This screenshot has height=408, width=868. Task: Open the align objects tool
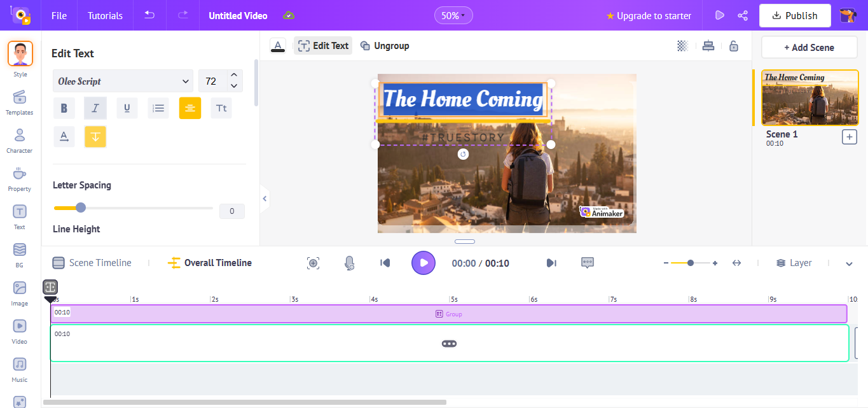pos(708,46)
